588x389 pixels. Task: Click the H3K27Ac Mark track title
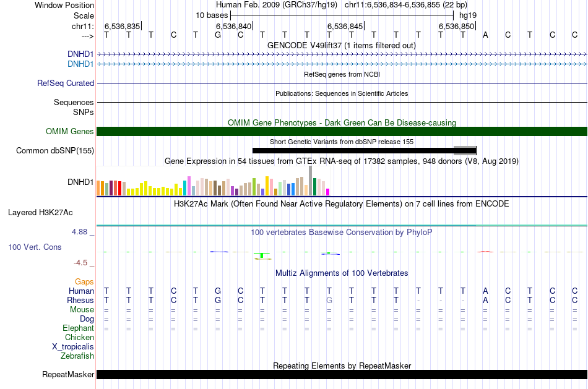pos(341,204)
